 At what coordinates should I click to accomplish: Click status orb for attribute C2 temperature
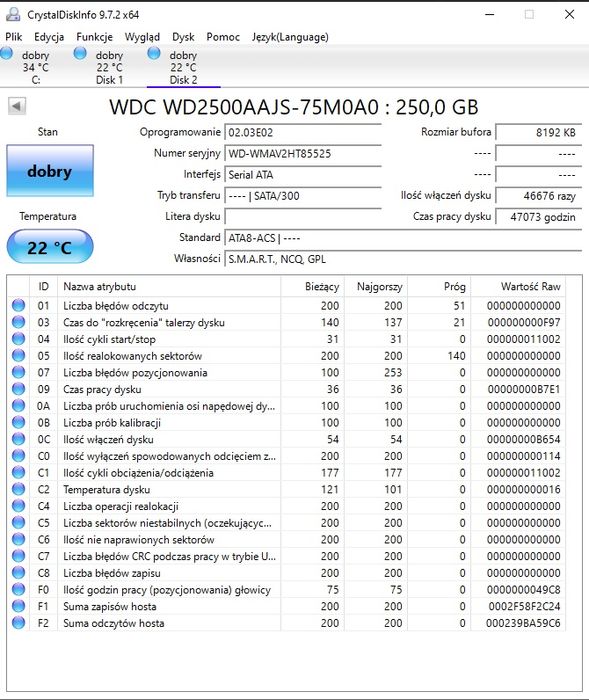point(18,489)
